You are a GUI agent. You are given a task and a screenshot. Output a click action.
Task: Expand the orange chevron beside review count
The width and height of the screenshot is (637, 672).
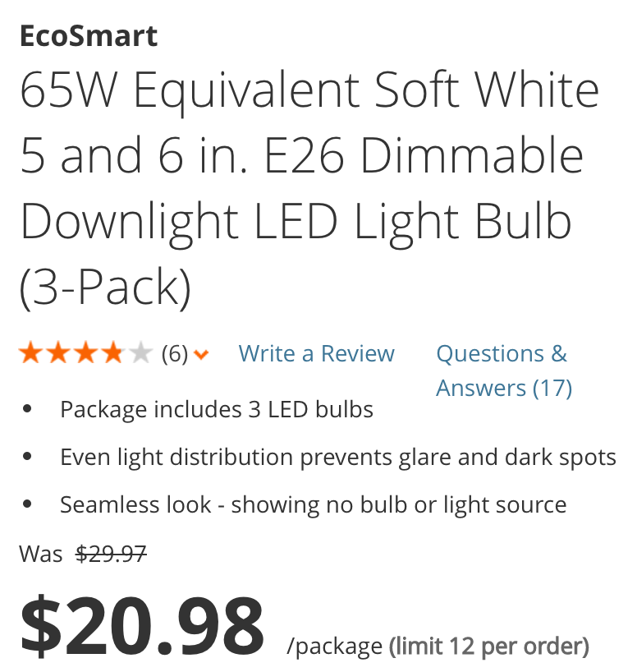201,354
